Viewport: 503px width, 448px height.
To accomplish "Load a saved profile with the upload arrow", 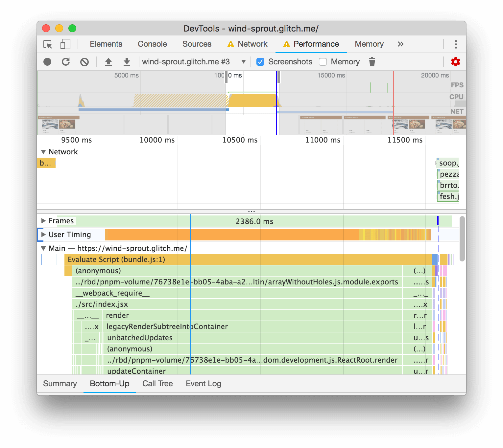I will pyautogui.click(x=108, y=61).
